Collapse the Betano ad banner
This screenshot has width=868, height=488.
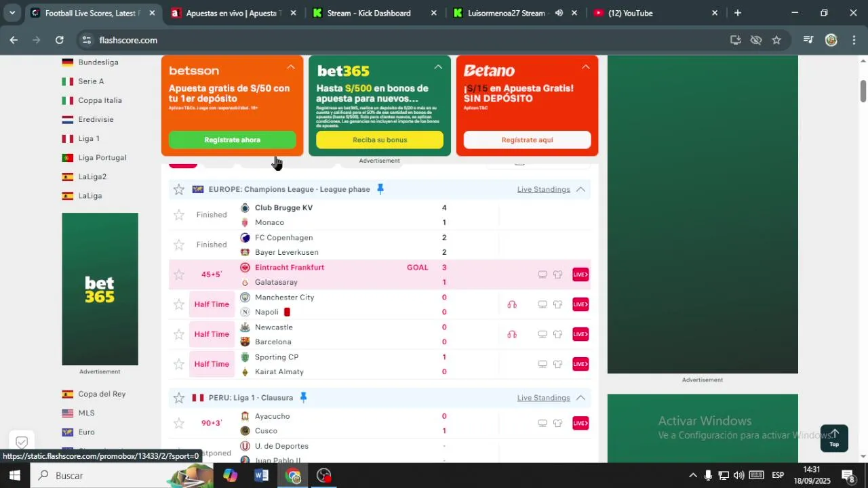pyautogui.click(x=585, y=67)
